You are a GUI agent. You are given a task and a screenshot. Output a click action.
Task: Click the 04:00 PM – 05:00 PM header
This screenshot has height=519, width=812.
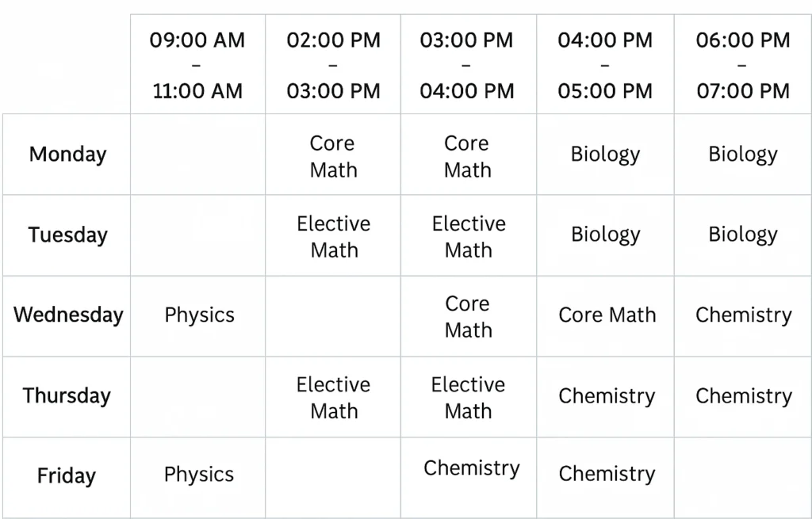pos(605,64)
